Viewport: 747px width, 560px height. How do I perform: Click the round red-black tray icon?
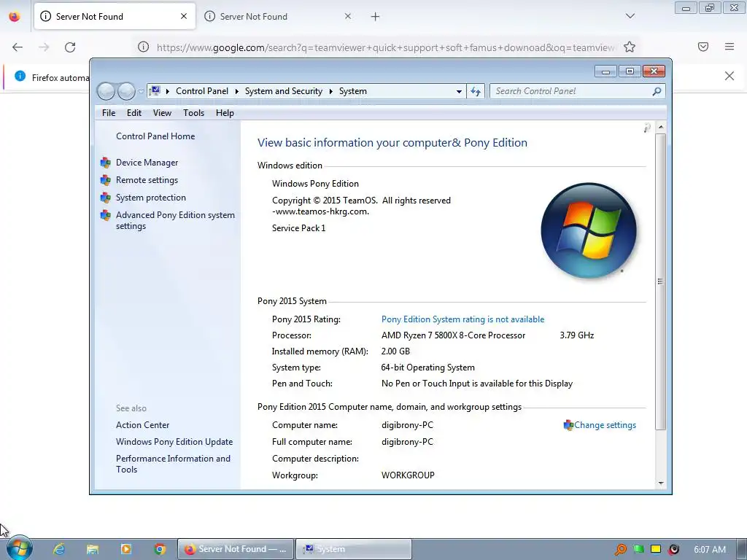pos(673,550)
